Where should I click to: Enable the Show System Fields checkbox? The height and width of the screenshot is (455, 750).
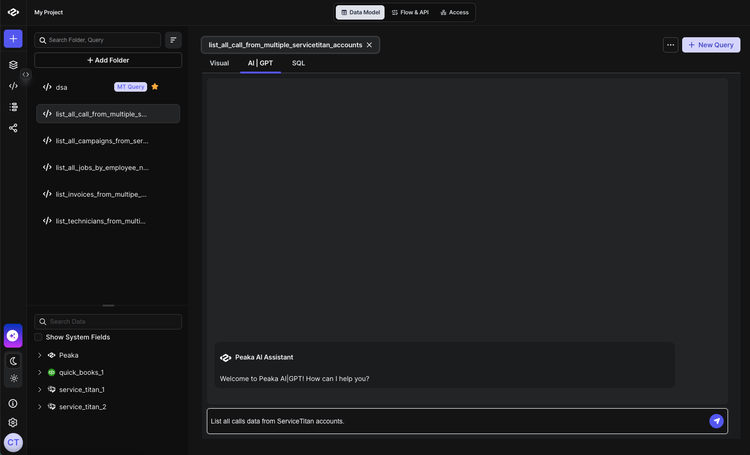(x=38, y=337)
